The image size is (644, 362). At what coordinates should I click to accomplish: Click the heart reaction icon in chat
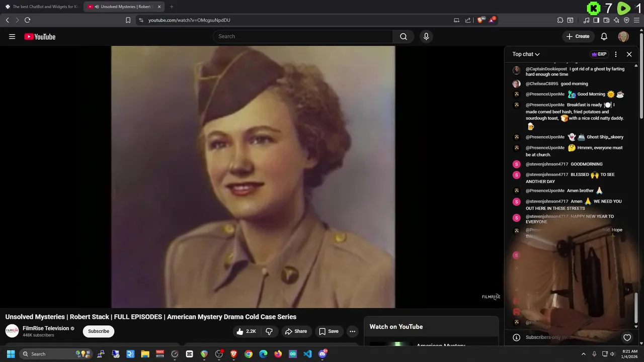point(627,337)
